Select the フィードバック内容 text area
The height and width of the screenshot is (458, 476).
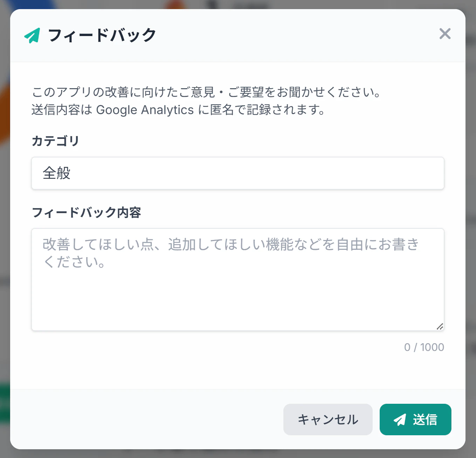[x=237, y=279]
